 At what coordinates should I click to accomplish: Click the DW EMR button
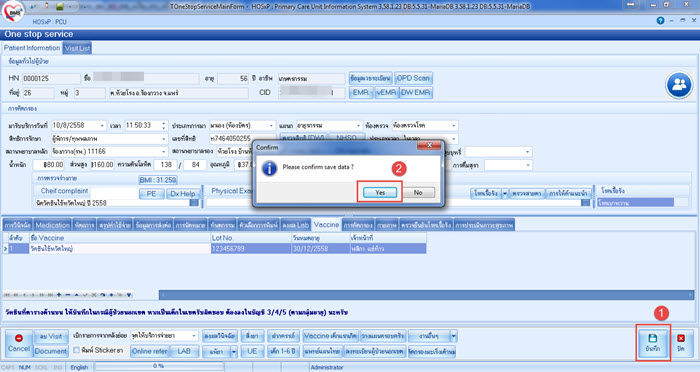tap(416, 92)
